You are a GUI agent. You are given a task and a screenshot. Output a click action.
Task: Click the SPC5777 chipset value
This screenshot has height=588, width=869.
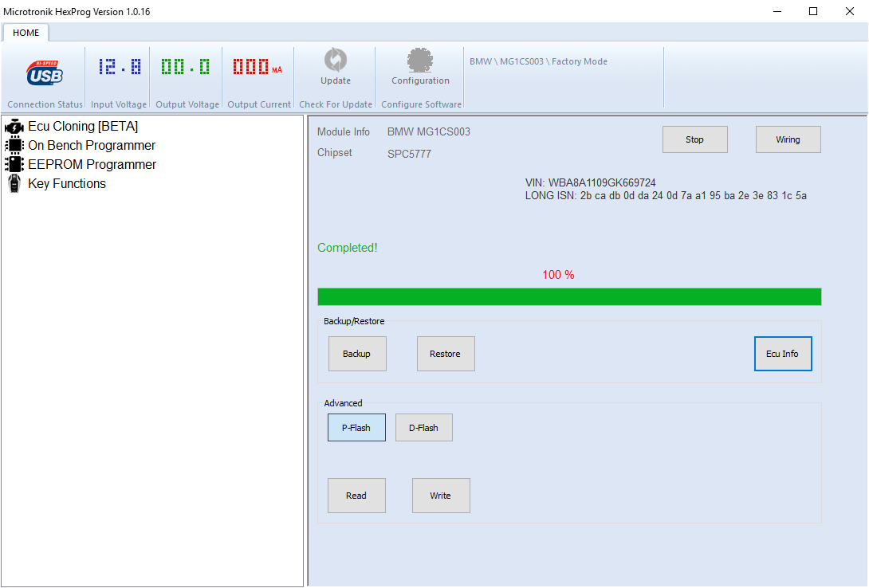click(409, 154)
